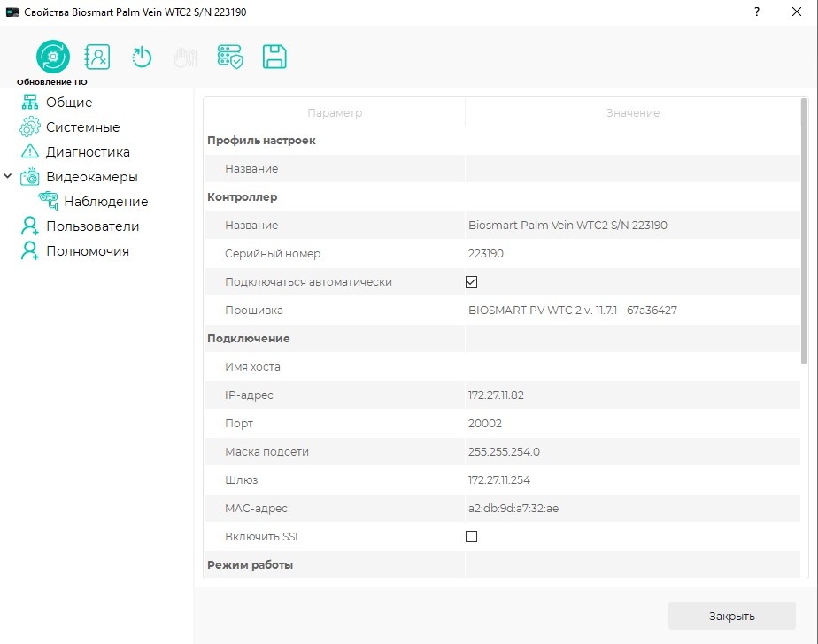Image resolution: width=818 pixels, height=644 pixels.
Task: Click the Подключение section header
Action: [248, 339]
